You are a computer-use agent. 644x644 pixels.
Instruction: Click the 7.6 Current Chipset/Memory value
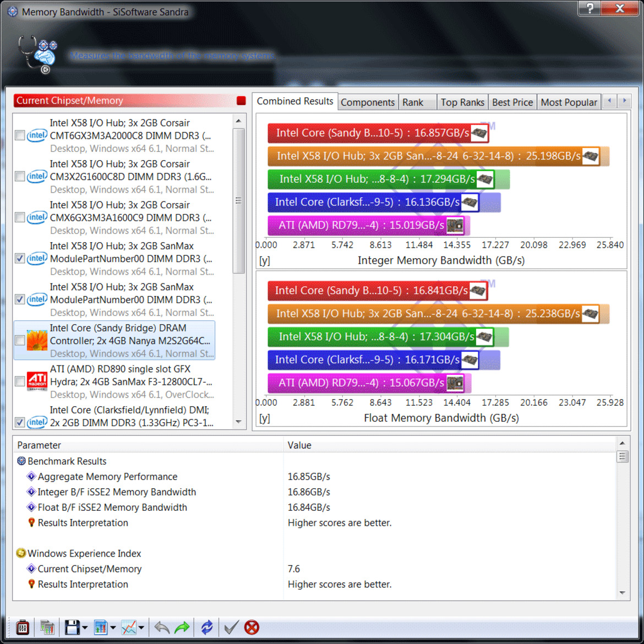pos(294,569)
